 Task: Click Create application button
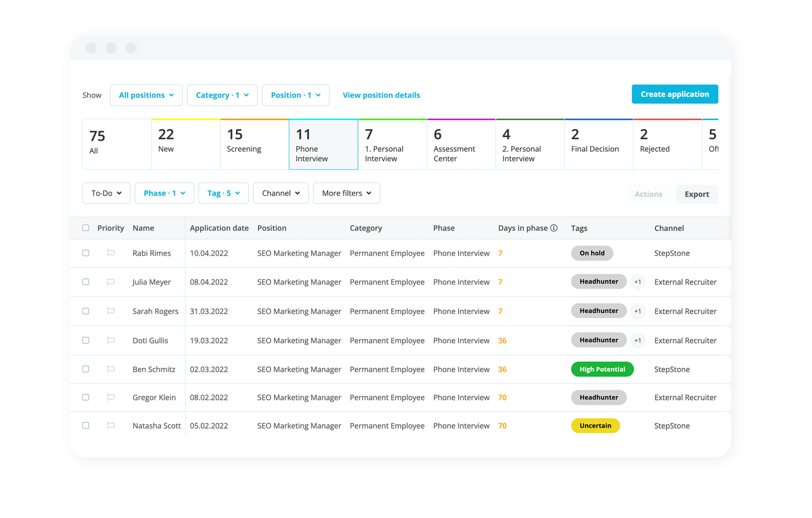coord(675,94)
